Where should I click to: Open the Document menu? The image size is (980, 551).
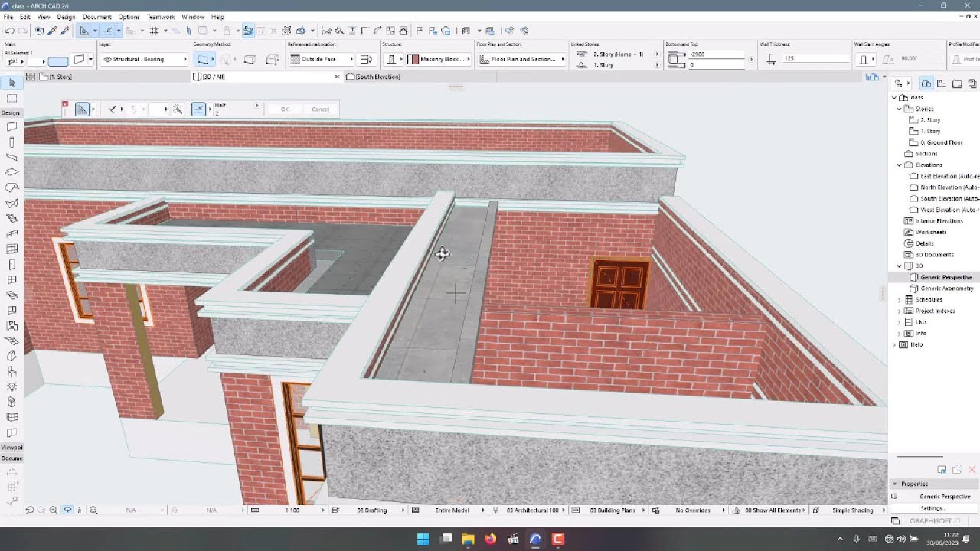[x=96, y=17]
